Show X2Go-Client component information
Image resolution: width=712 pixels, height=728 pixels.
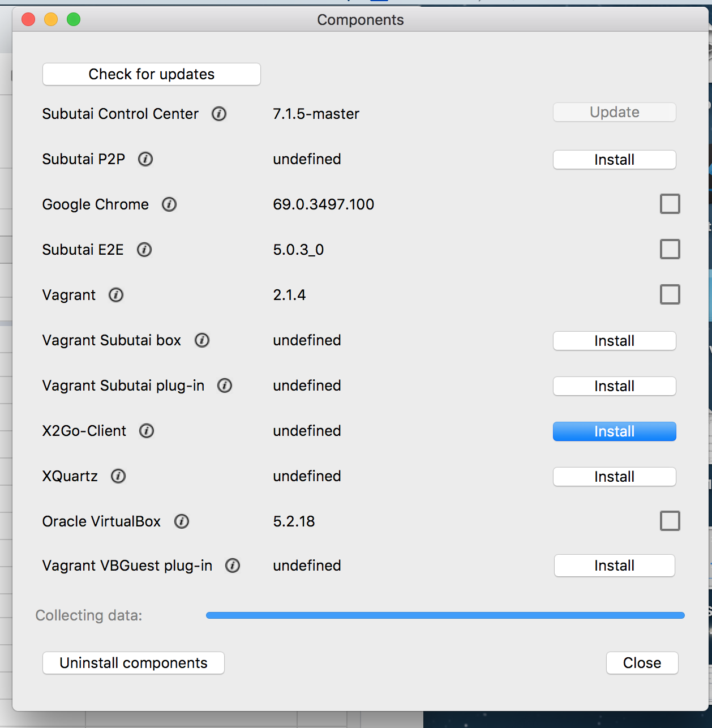(146, 431)
